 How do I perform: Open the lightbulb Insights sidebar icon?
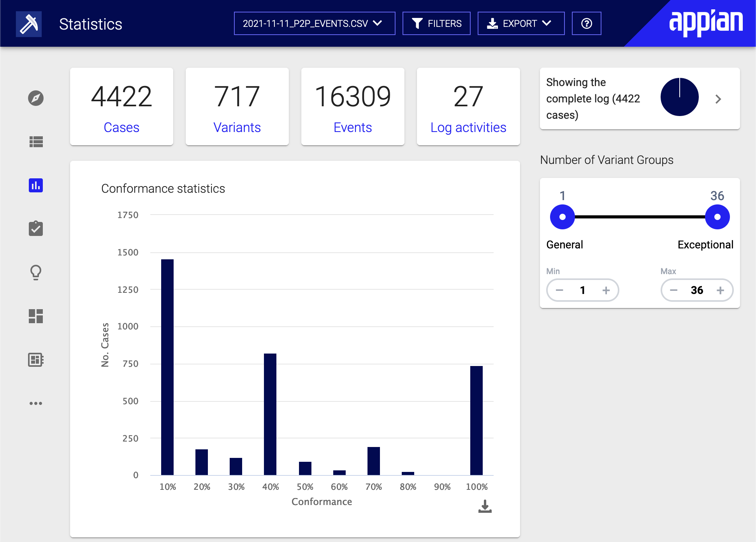tap(36, 273)
